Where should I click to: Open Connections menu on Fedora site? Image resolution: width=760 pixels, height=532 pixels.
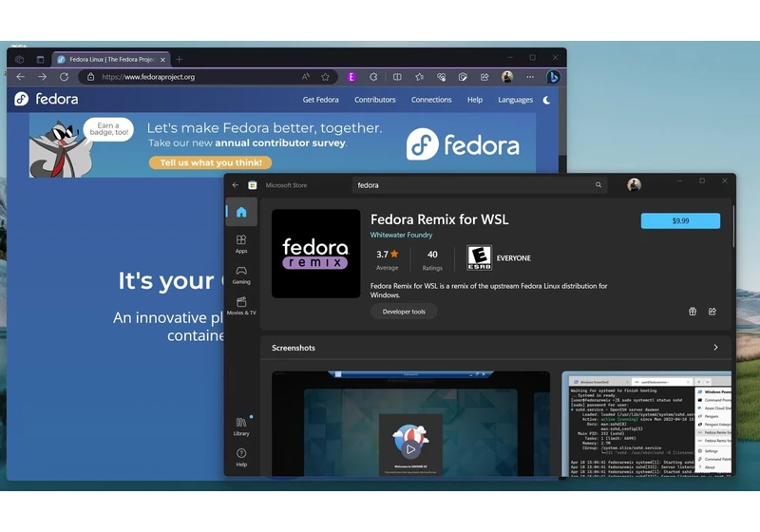click(x=431, y=100)
